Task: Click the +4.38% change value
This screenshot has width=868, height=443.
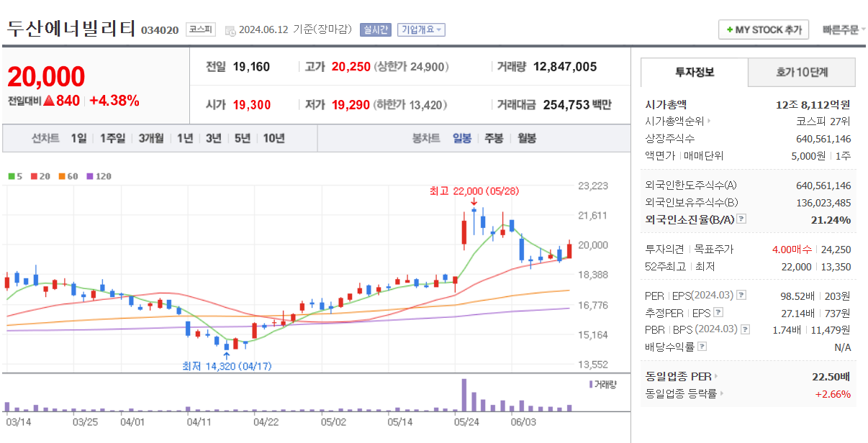Action: [114, 101]
